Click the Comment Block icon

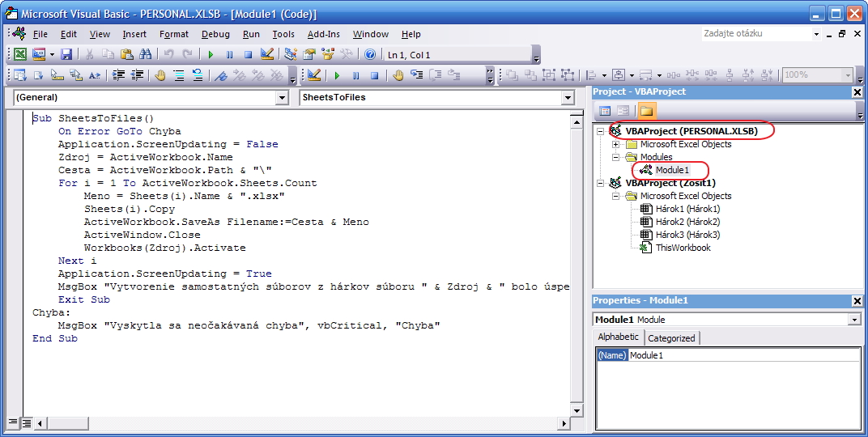[x=180, y=75]
